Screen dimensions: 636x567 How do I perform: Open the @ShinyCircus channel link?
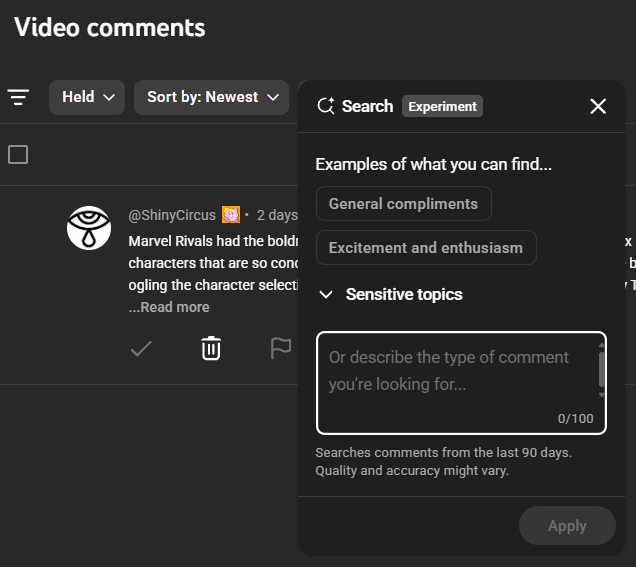[x=172, y=215]
